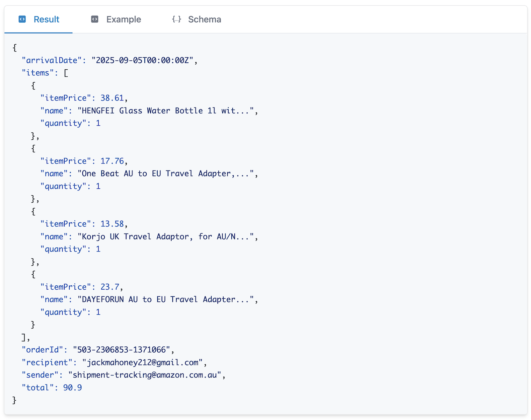
Task: Click the orderId value 503-2306853-1371066
Action: tap(121, 350)
